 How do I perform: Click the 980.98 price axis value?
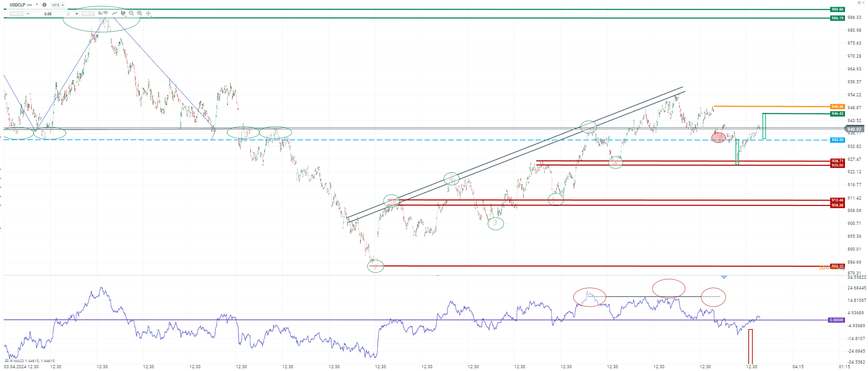pos(854,30)
